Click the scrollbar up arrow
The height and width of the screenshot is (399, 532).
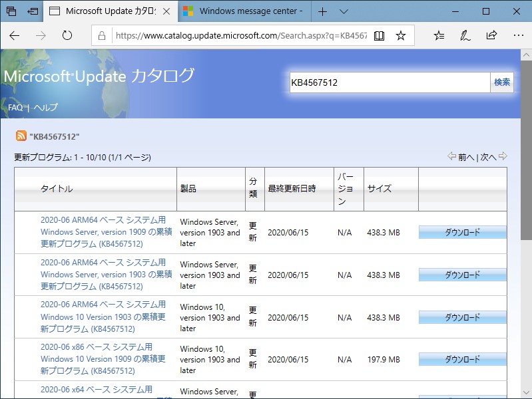point(526,55)
